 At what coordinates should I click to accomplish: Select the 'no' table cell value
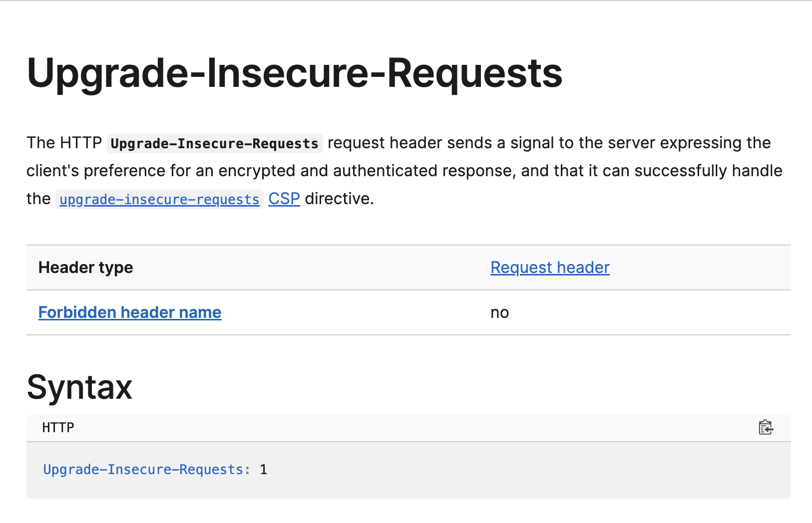[499, 313]
